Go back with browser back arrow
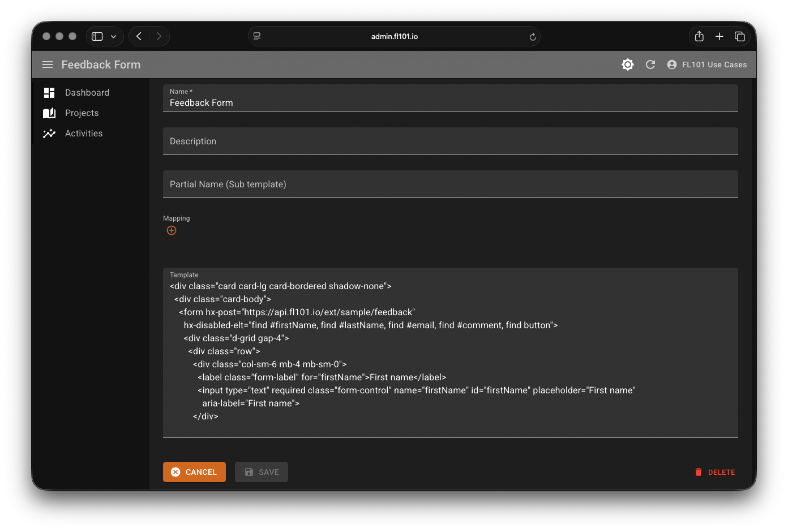Screen dimensions: 788x532 tap(139, 36)
